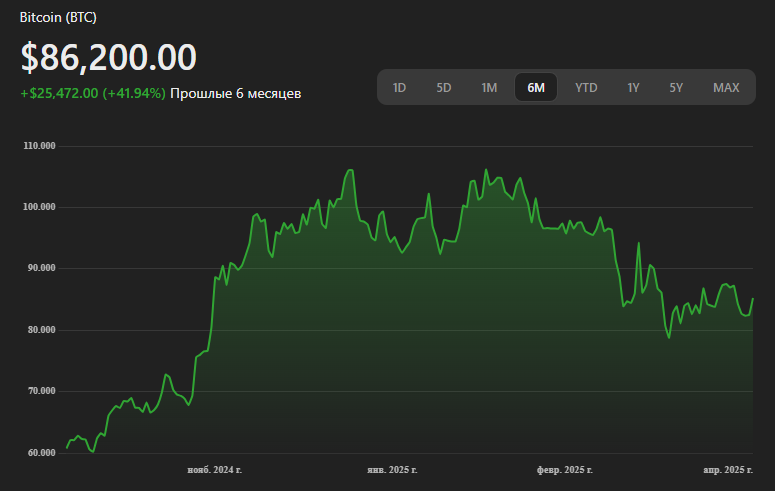This screenshot has height=491, width=775.
Task: Click the 90.000 y-axis label
Action: (x=42, y=268)
